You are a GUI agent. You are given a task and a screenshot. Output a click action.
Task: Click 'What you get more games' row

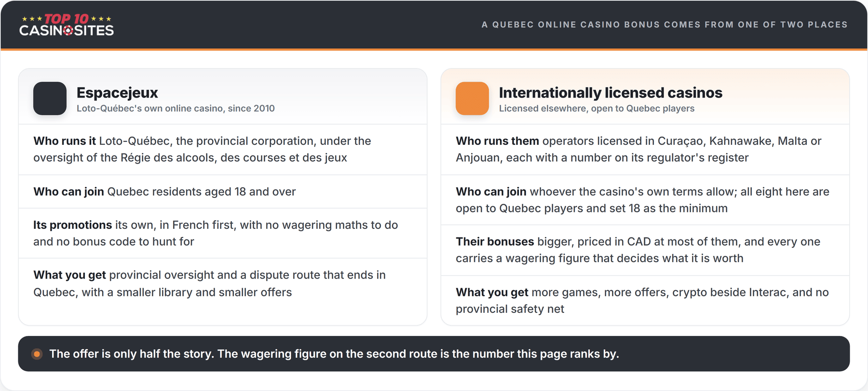point(645,300)
